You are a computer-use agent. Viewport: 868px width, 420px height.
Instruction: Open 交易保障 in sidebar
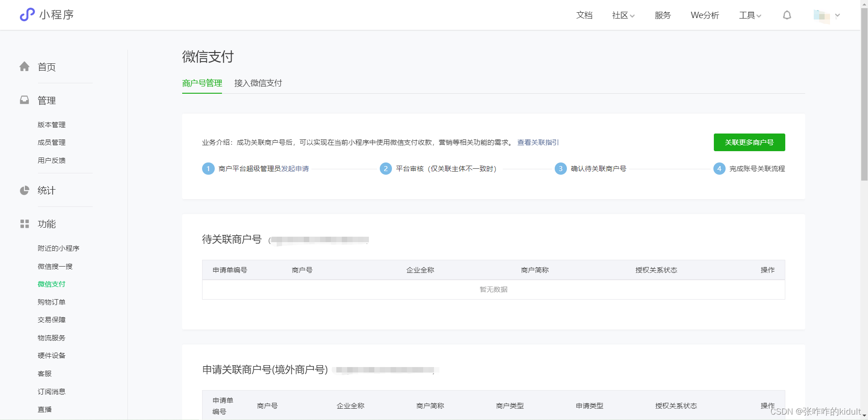click(x=52, y=320)
